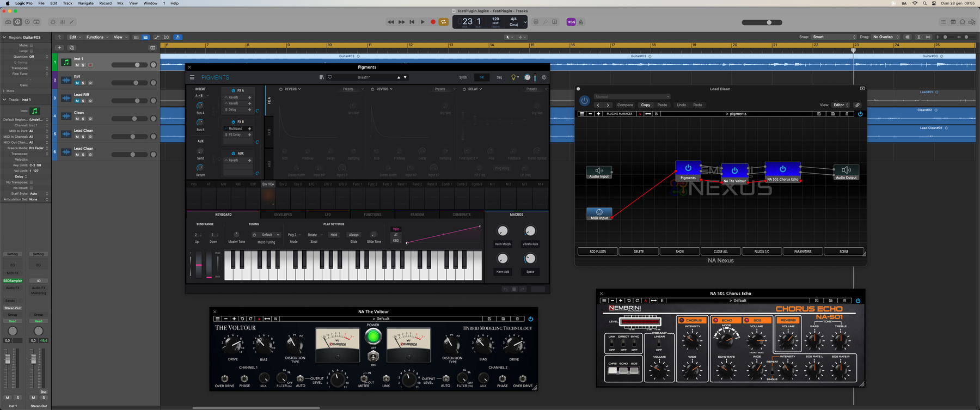This screenshot has width=980, height=410.
Task: Toggle power on NA The Voltour node
Action: [734, 170]
